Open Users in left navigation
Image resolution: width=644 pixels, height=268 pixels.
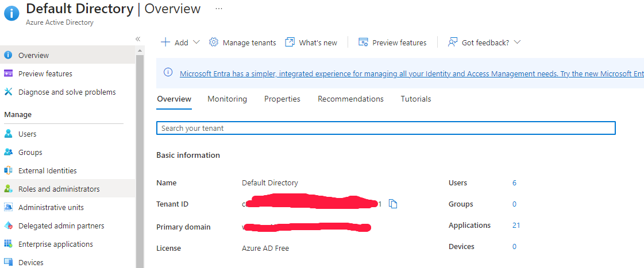(x=67, y=134)
